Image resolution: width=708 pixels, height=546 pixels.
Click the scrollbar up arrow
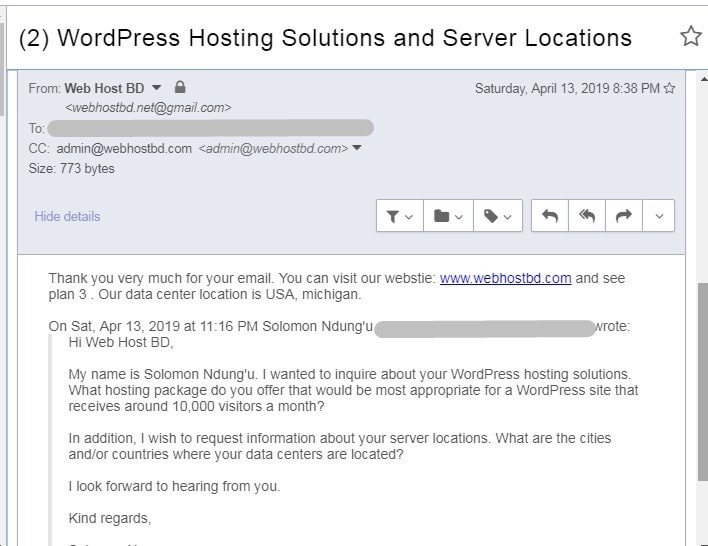pos(703,79)
